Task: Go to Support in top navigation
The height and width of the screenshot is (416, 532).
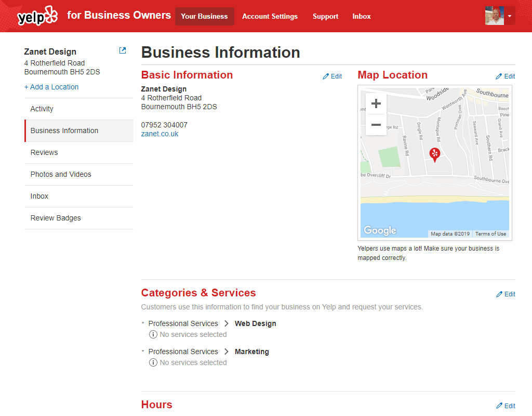Action: [x=325, y=16]
